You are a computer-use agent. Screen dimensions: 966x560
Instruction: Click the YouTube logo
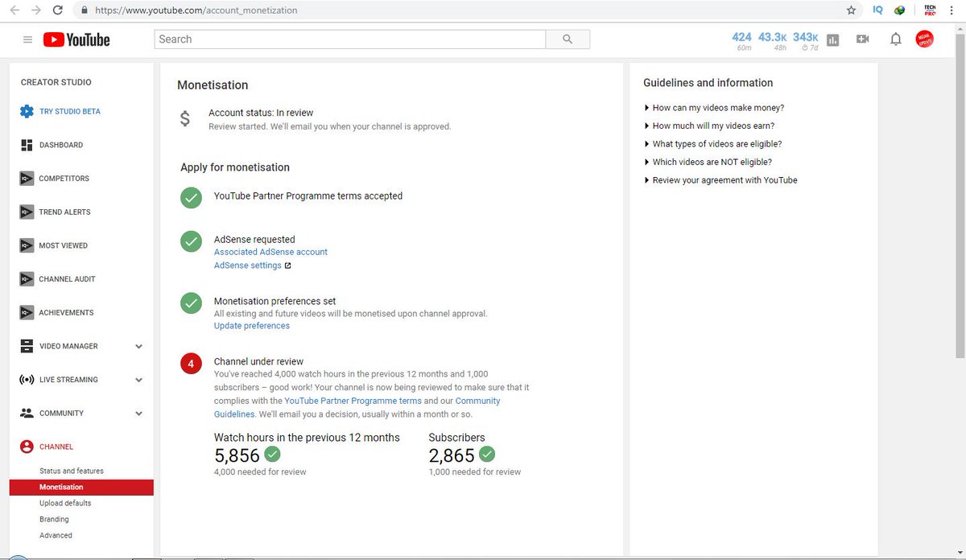click(x=76, y=39)
